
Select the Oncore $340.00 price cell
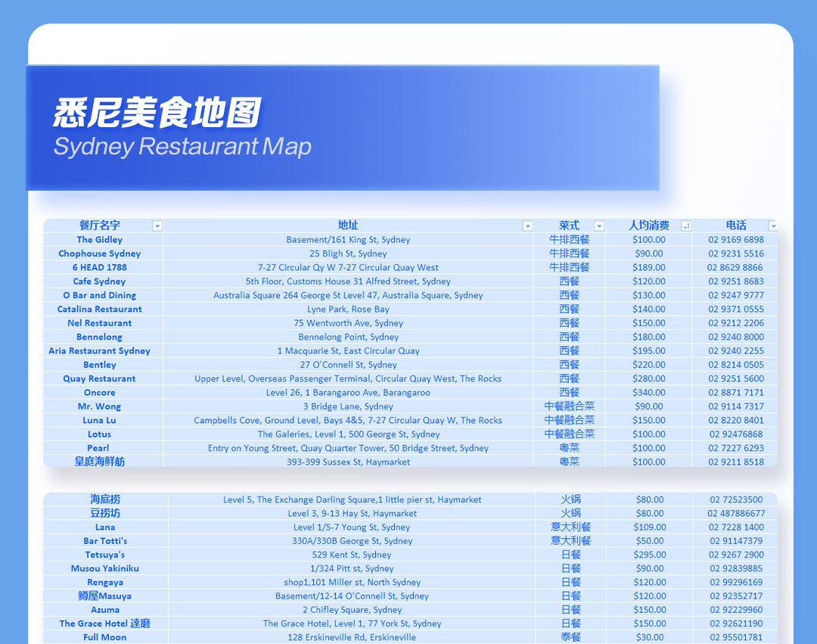point(648,393)
